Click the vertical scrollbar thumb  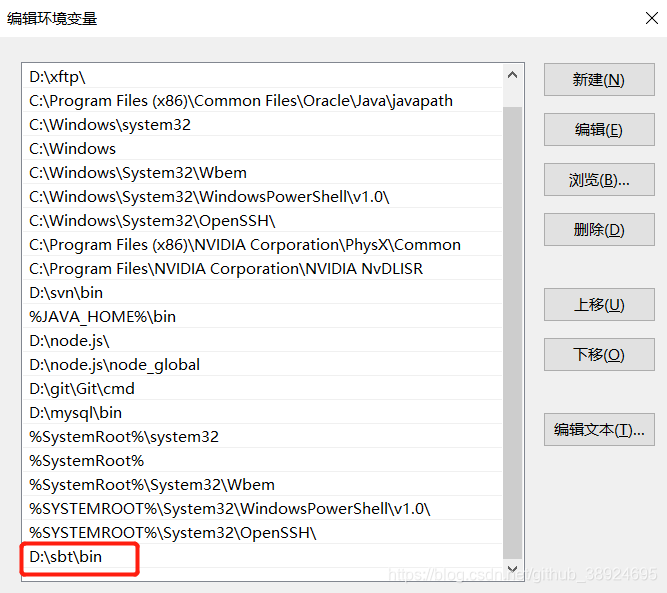(x=513, y=333)
